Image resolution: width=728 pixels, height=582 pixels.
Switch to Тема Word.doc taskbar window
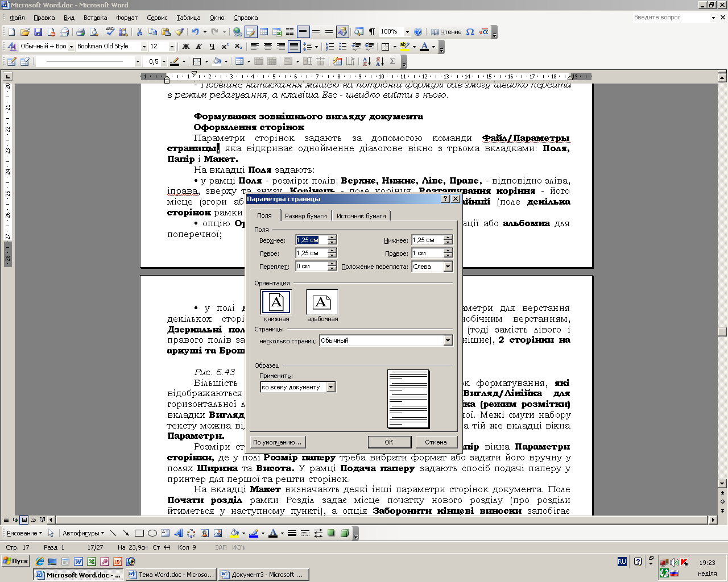pos(171,575)
